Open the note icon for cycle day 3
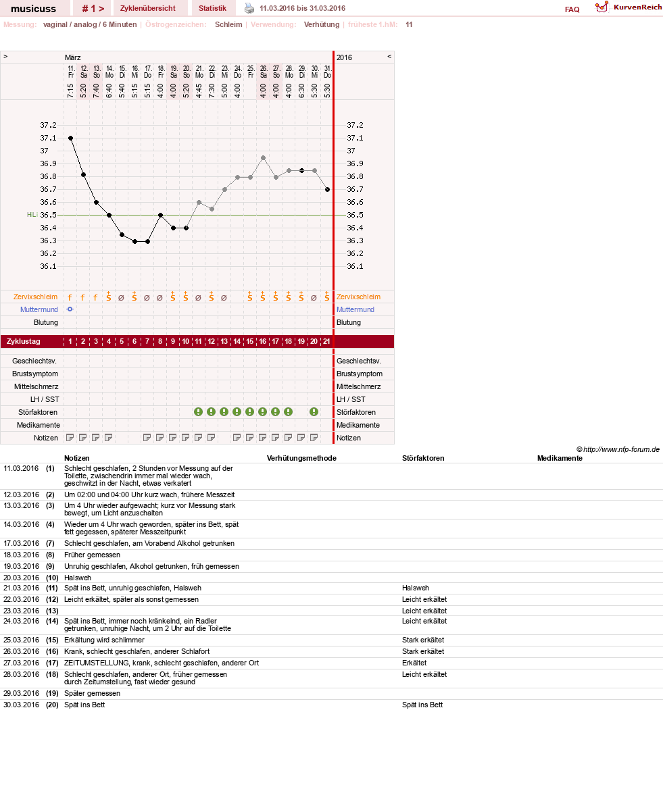 tap(96, 438)
